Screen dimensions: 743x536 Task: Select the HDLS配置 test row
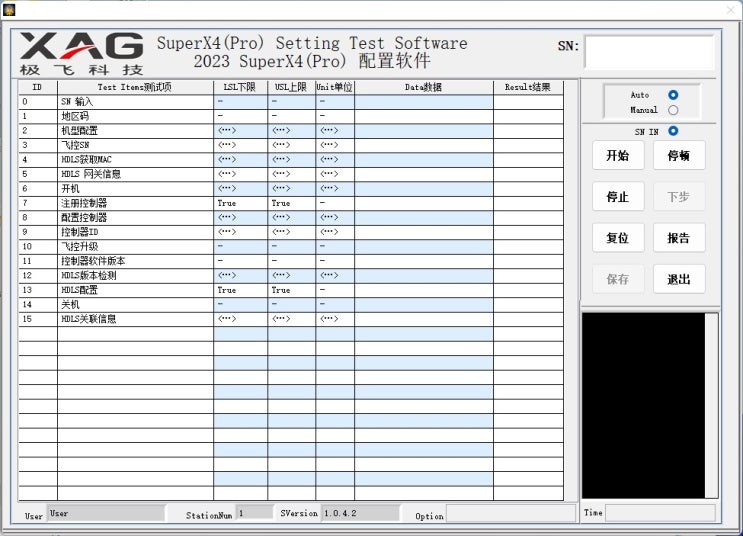pyautogui.click(x=291, y=290)
